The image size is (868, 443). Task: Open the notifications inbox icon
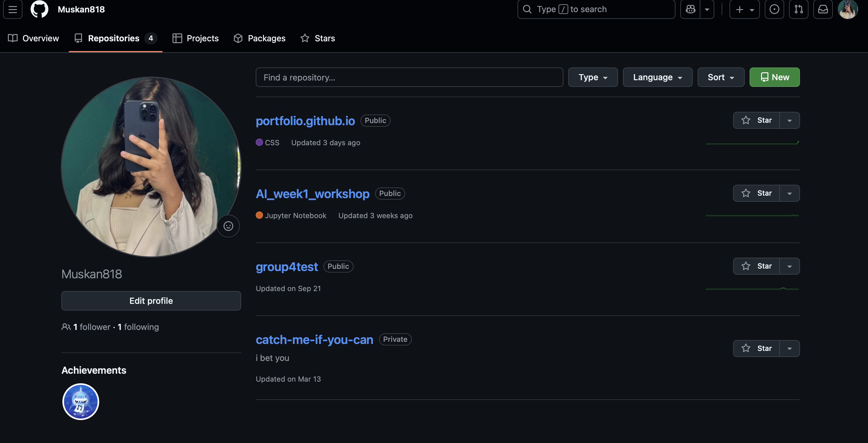[822, 9]
